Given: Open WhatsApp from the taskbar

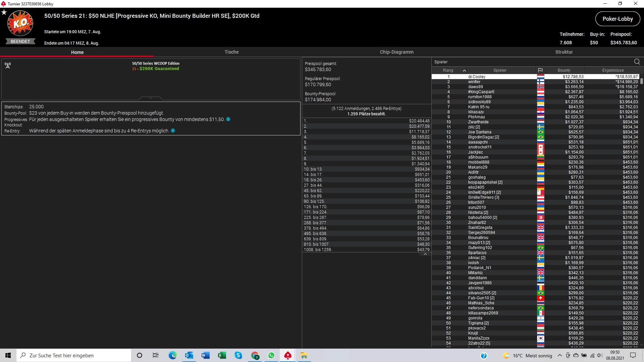Looking at the screenshot, I should tap(271, 355).
